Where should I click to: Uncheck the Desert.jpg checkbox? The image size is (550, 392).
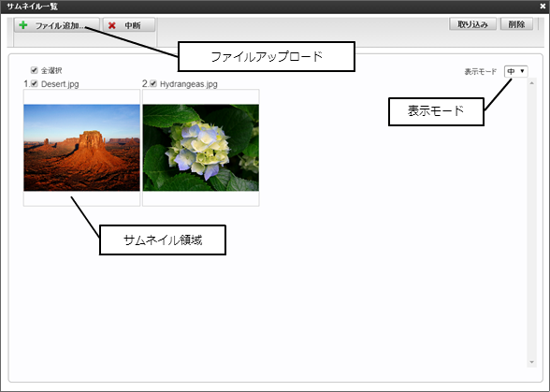(x=34, y=83)
